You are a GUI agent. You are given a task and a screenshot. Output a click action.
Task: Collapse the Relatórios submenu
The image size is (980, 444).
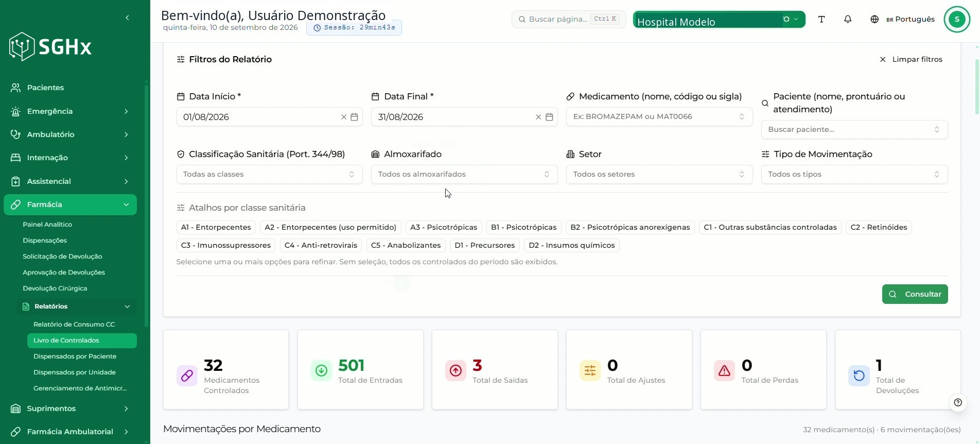click(x=76, y=306)
